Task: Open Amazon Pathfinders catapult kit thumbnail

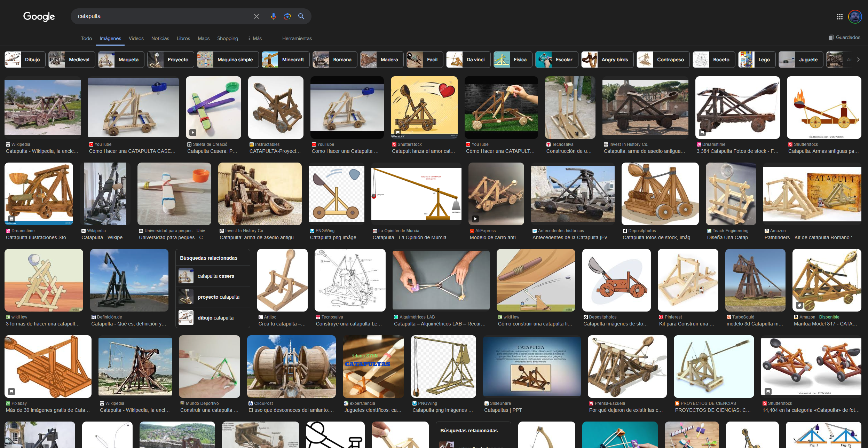Action: pos(812,194)
